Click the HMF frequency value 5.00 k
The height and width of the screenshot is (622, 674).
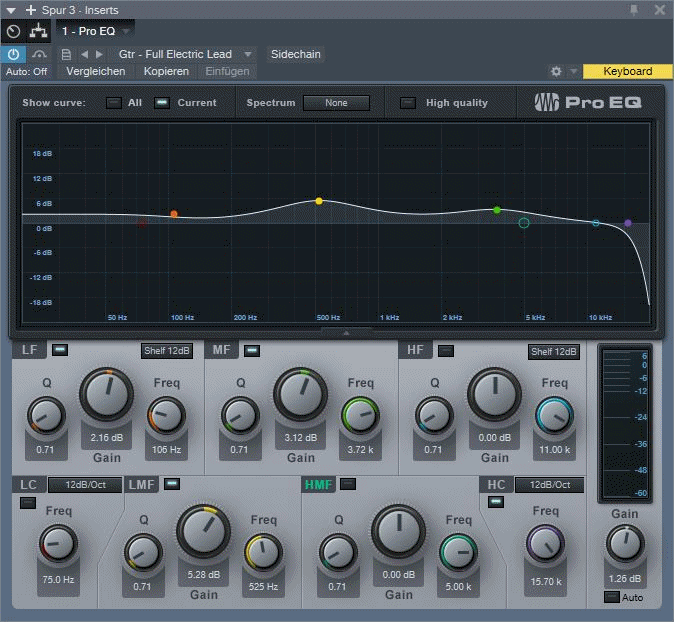pyautogui.click(x=458, y=587)
